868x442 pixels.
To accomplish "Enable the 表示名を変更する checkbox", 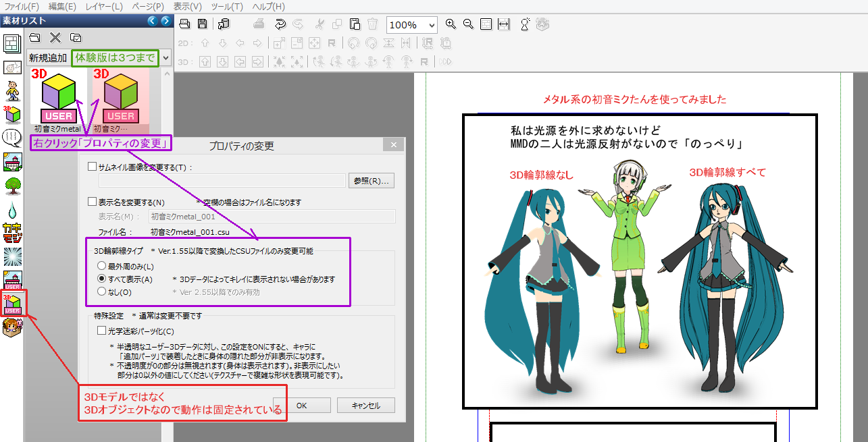I will (93, 202).
